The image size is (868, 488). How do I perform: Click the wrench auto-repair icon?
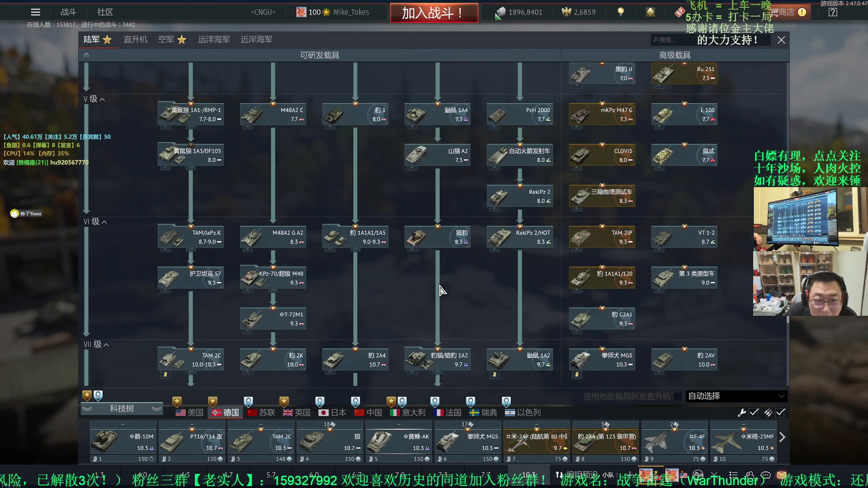pyautogui.click(x=742, y=412)
